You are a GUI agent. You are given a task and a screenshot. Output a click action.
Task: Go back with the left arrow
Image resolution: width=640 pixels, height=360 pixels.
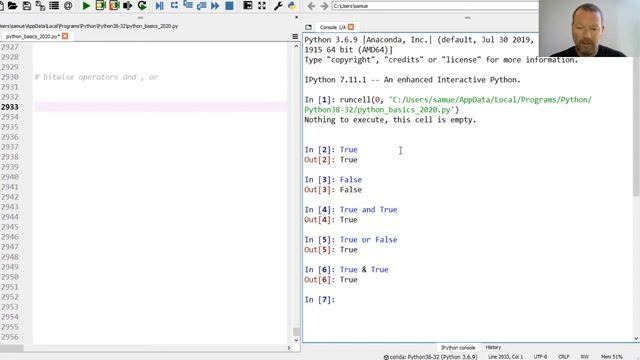pos(311,6)
